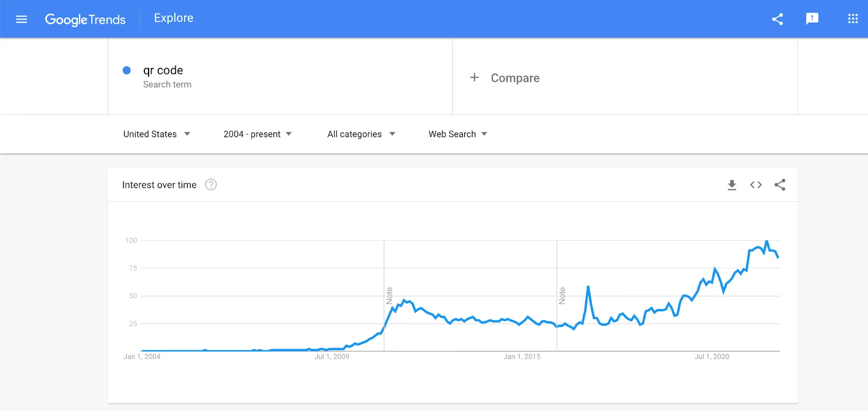Open the hamburger main menu
868x411 pixels.
tap(22, 20)
